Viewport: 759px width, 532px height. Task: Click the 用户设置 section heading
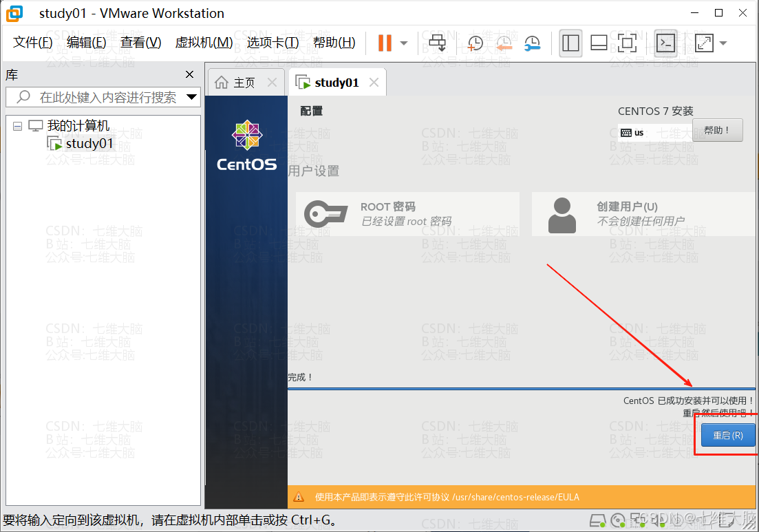314,171
